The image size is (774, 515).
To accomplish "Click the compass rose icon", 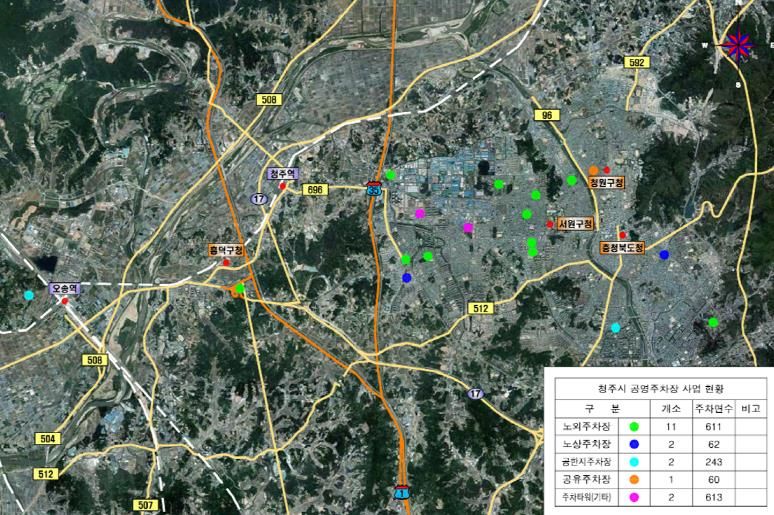I will (x=737, y=43).
